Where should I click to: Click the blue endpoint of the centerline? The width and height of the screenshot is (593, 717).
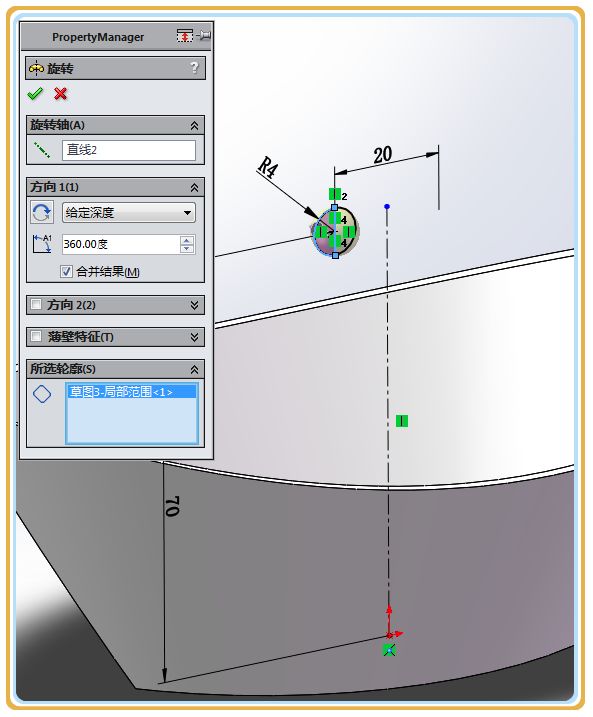point(387,207)
